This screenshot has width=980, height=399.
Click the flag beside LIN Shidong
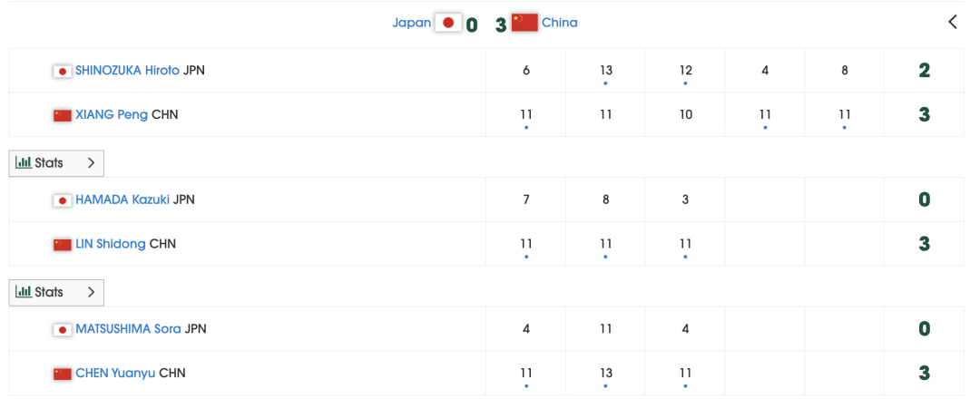tap(63, 245)
